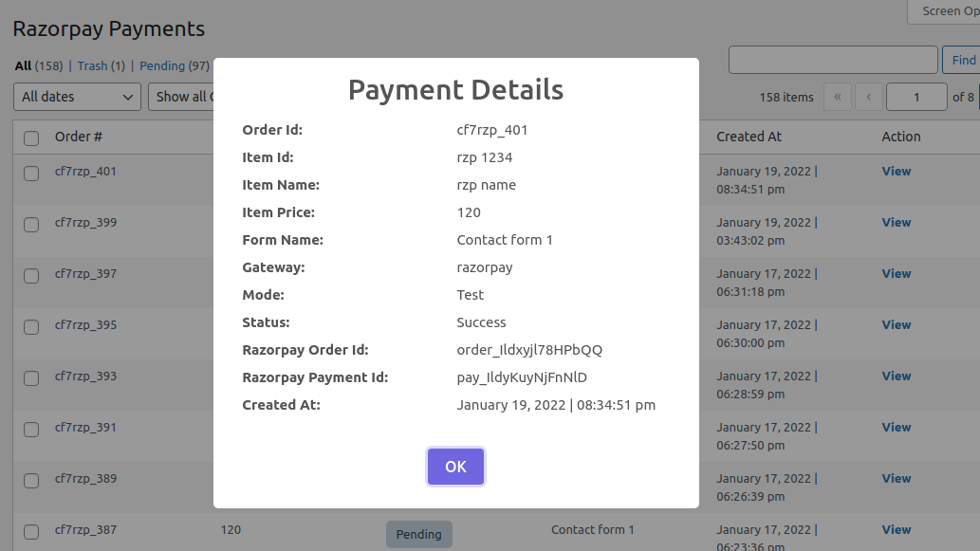This screenshot has width=980, height=551.
Task: Click the current page number field
Action: point(916,97)
